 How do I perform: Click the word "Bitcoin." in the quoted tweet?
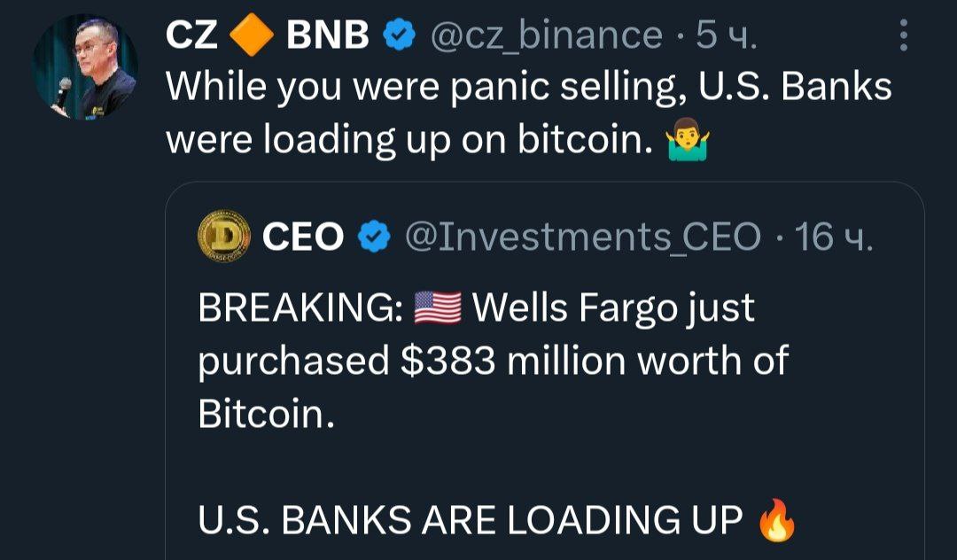pos(266,414)
